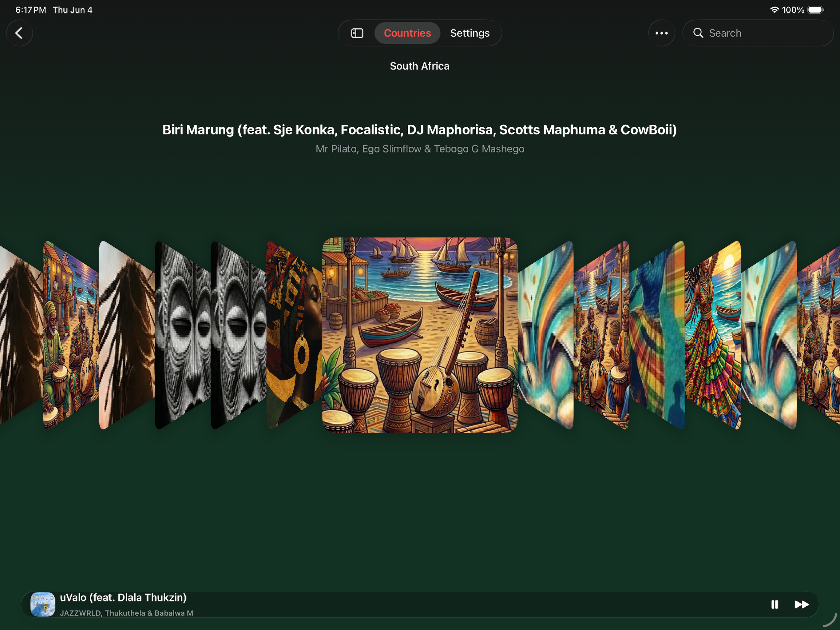Switch to the Countries tab
The height and width of the screenshot is (630, 840).
(407, 33)
